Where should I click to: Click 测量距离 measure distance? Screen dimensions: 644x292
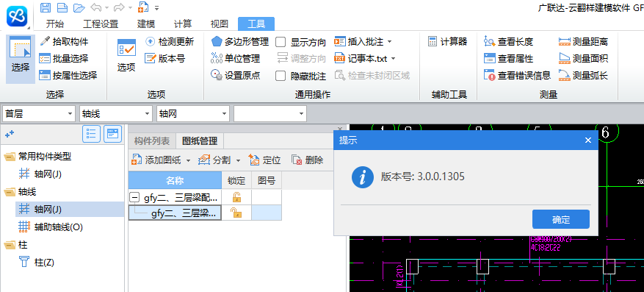[583, 41]
